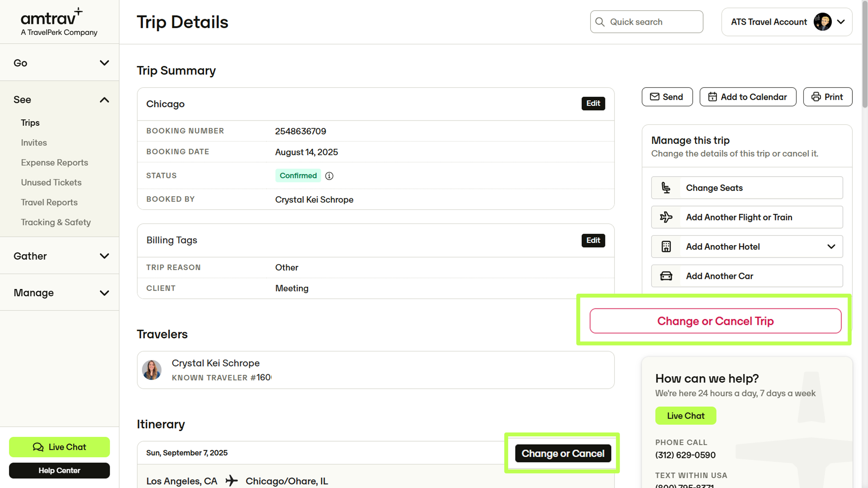Viewport: 868px width, 488px height.
Task: Click Add Another Flight or Train
Action: 747,217
